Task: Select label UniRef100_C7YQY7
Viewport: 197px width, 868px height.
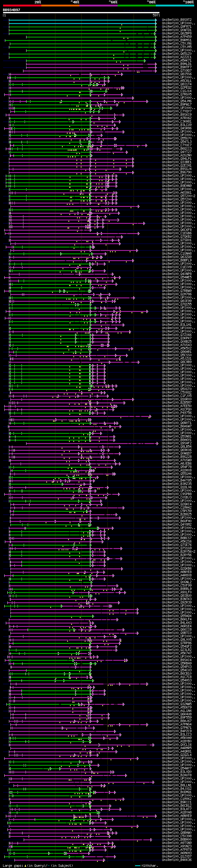Action: [x=177, y=111]
